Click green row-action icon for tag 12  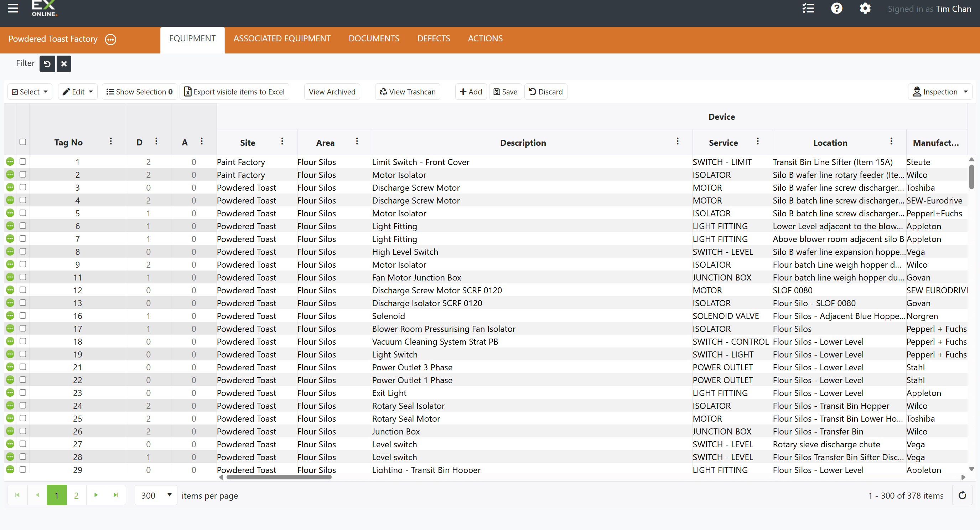pos(10,290)
